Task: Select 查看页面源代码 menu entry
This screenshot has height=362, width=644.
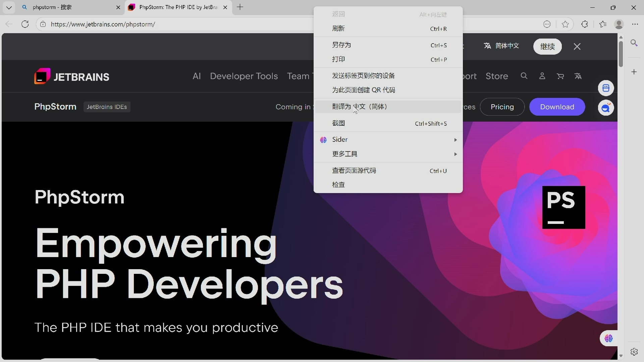Action: 388,171
